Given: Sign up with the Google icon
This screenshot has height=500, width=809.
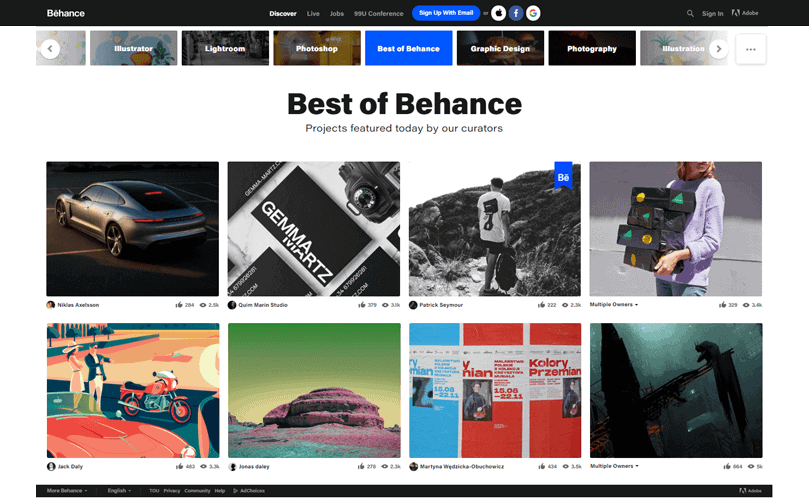Looking at the screenshot, I should click(533, 13).
